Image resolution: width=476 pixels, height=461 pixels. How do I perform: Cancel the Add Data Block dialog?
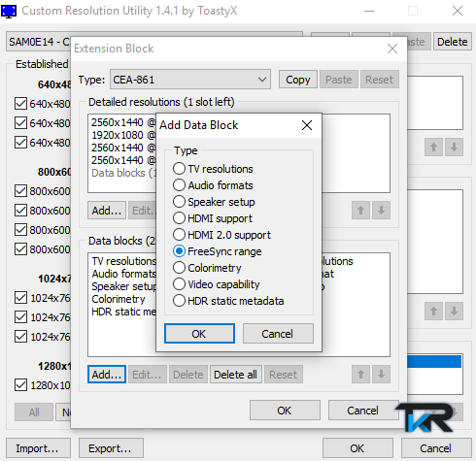coord(278,334)
